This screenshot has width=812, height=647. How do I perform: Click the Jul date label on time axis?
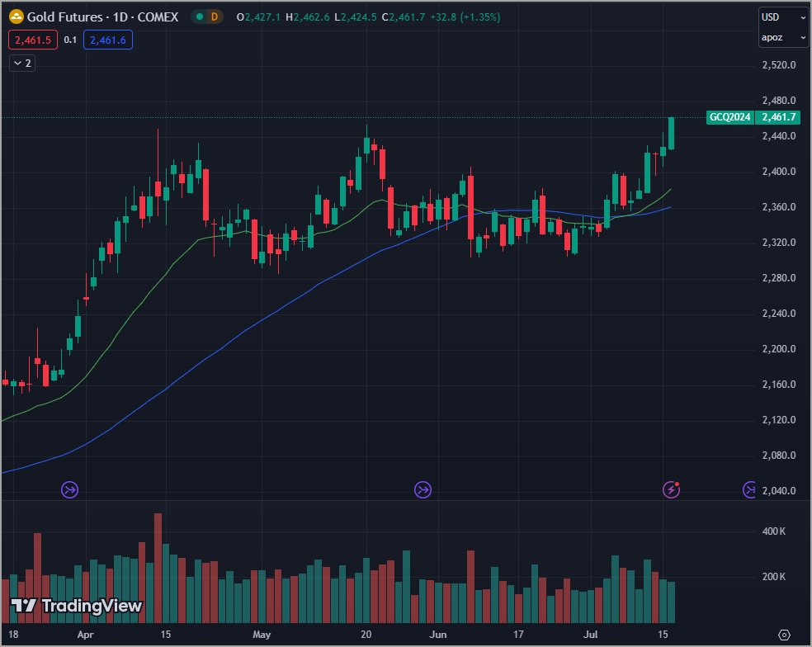coord(590,635)
